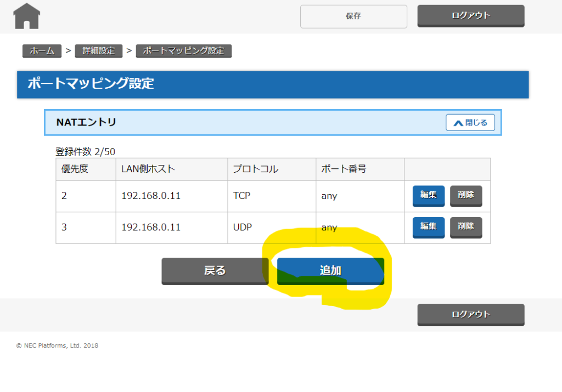Add a new entry with 追加
Image resolution: width=562 pixels, height=392 pixels.
(x=330, y=271)
